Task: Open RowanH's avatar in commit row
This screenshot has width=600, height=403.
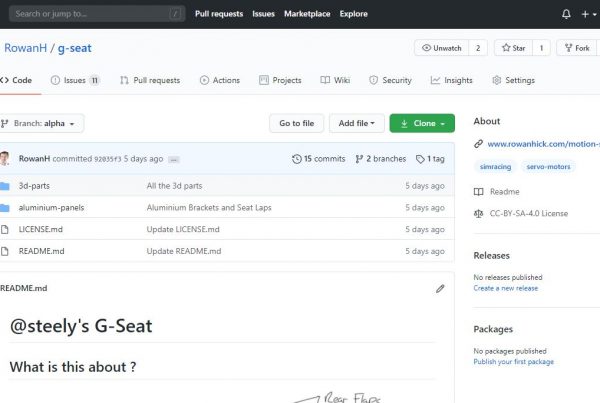Action: (5, 158)
